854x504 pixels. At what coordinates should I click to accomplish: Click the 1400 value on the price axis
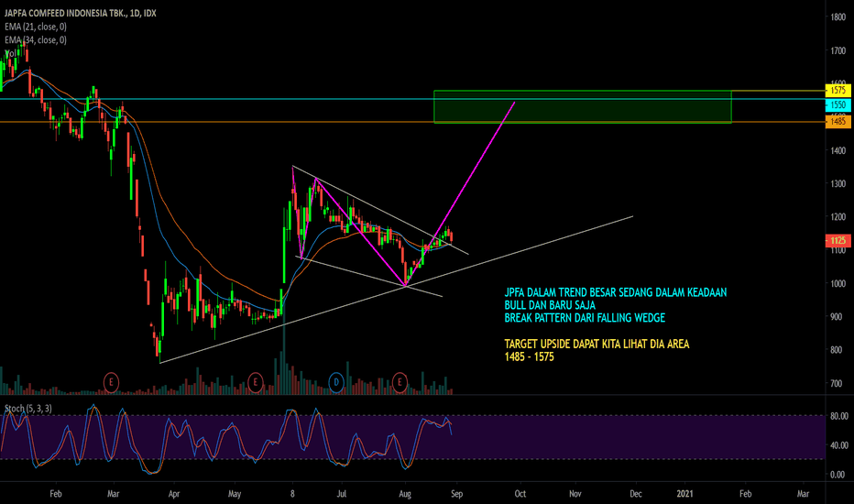(838, 150)
